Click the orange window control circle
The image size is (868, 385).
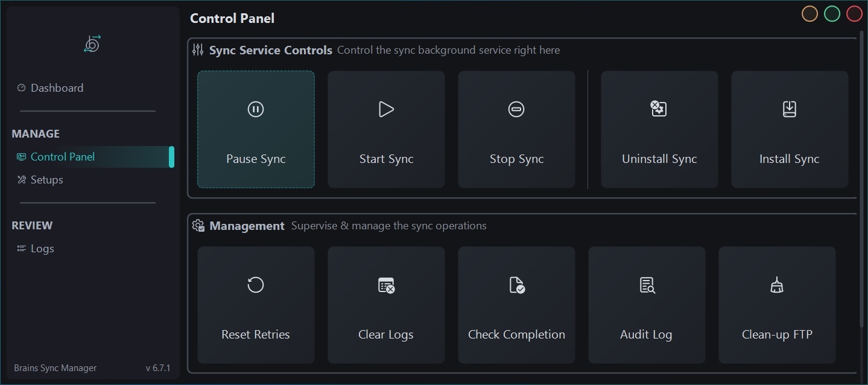pos(809,14)
